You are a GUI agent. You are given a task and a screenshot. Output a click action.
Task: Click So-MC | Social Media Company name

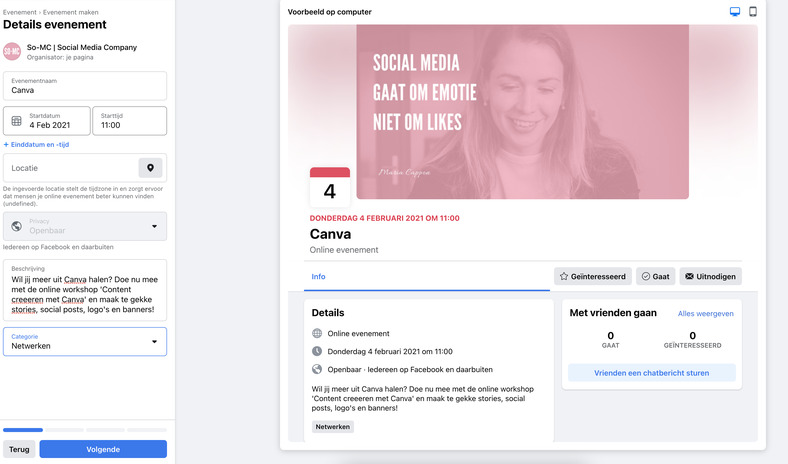point(82,47)
